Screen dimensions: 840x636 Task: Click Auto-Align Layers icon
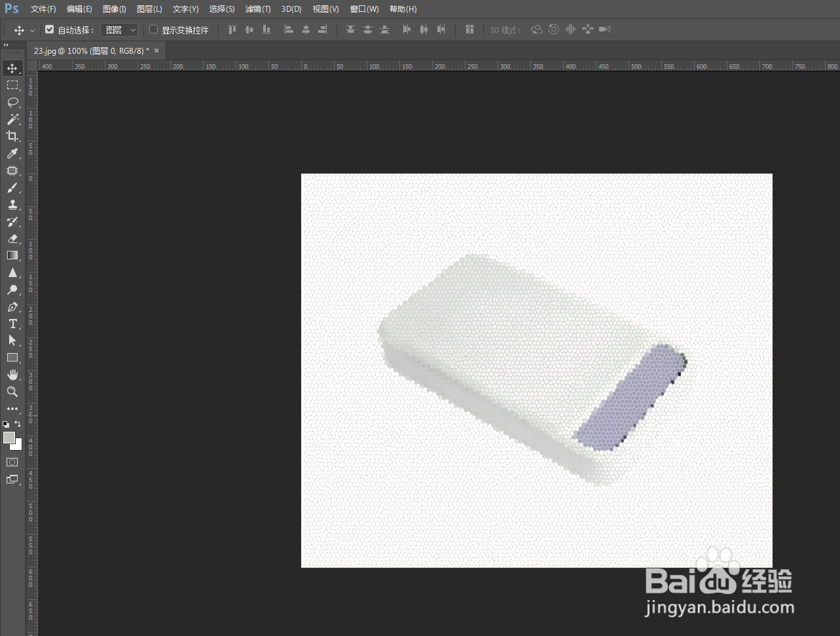click(469, 29)
